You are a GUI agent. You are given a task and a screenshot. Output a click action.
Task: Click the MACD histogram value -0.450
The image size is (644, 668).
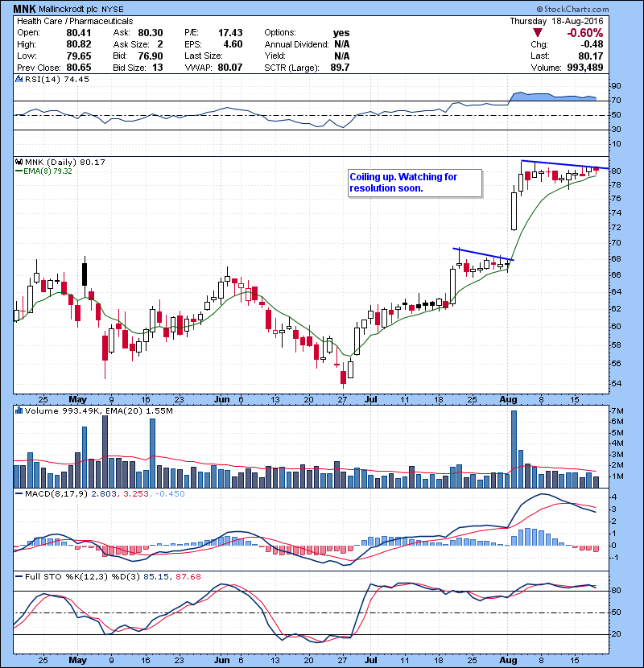[170, 494]
